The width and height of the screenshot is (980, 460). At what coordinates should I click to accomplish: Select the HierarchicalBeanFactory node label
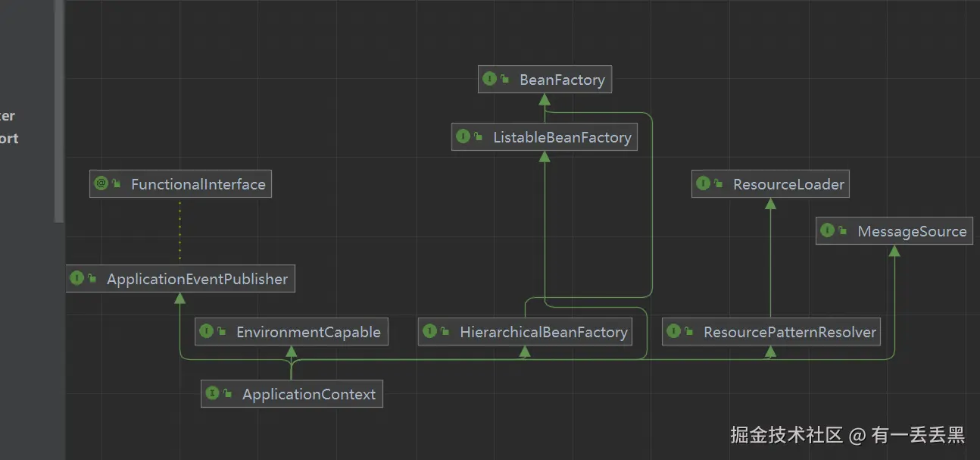(x=543, y=332)
